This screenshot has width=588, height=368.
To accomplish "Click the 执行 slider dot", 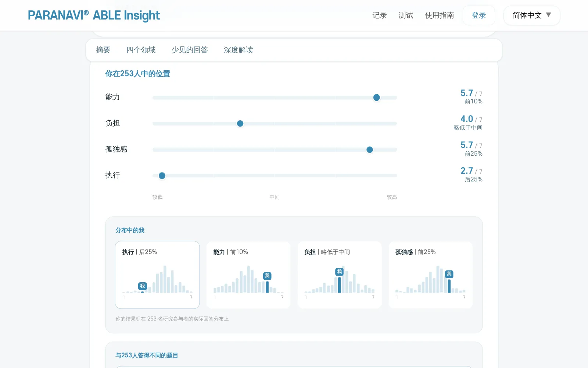I will click(162, 176).
